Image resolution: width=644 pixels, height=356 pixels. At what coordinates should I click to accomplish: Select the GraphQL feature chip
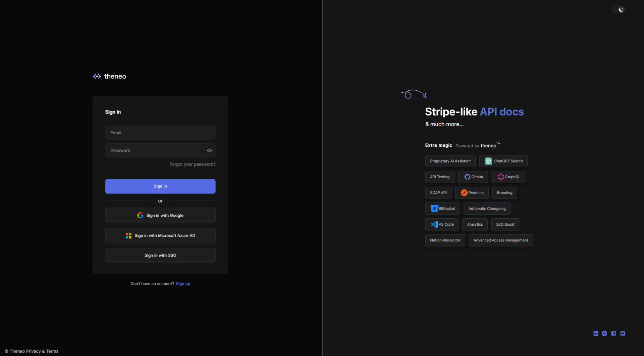tap(508, 177)
